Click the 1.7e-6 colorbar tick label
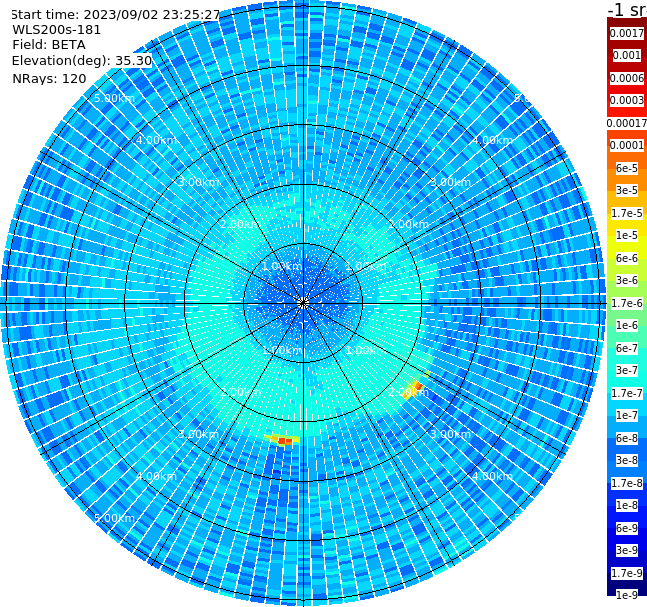 626,303
